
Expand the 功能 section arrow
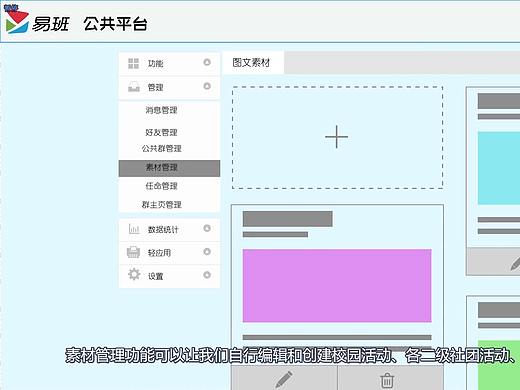207,62
